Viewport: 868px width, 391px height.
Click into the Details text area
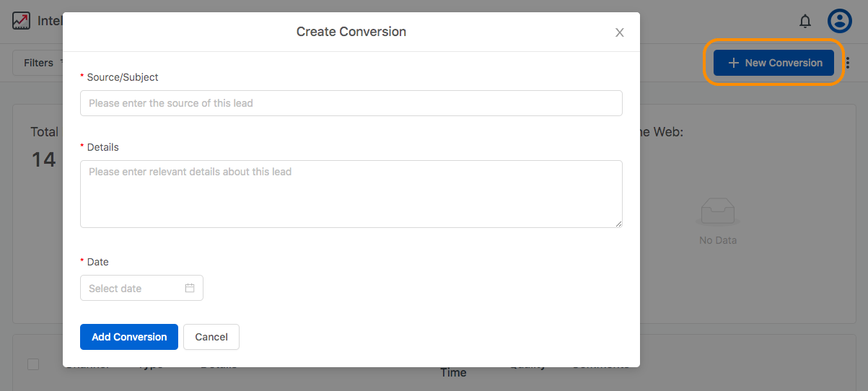pos(351,193)
